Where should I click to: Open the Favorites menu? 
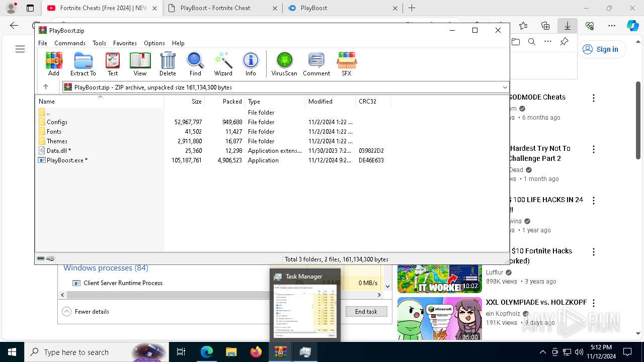click(125, 43)
